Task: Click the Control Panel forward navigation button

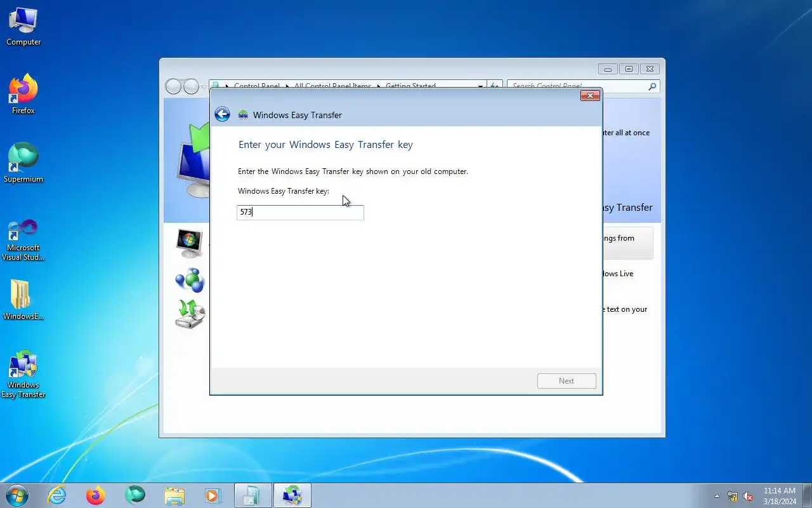Action: pos(191,87)
